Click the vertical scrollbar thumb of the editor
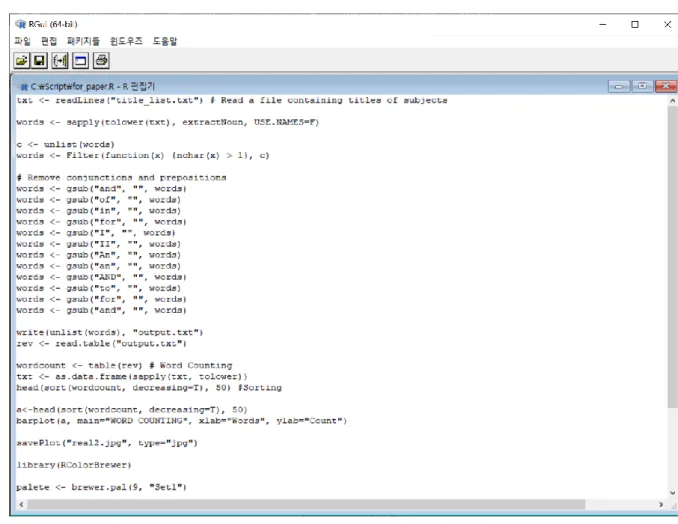Image resolution: width=678 pixels, height=524 pixels. [x=672, y=257]
